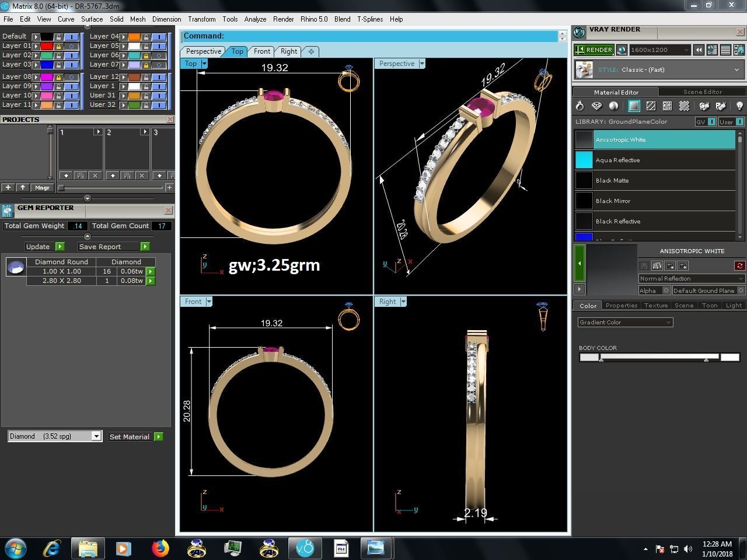
Task: Click the save-all materials icon
Action: coord(657,265)
